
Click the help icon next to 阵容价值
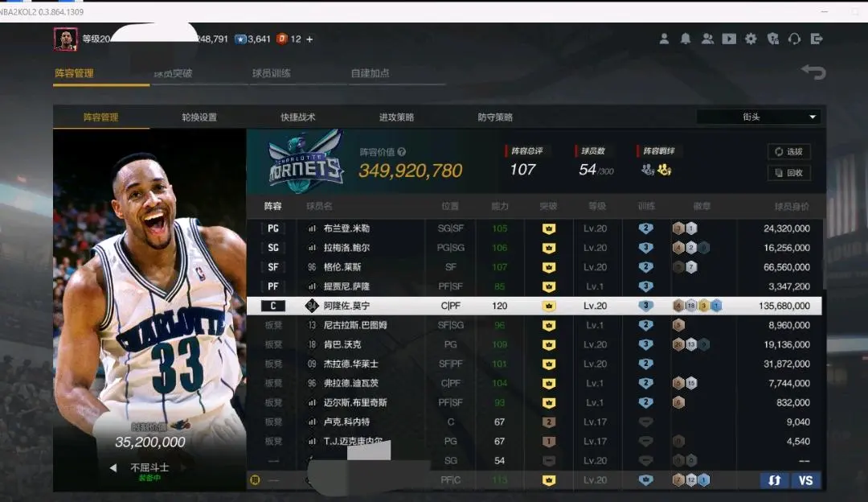click(402, 151)
